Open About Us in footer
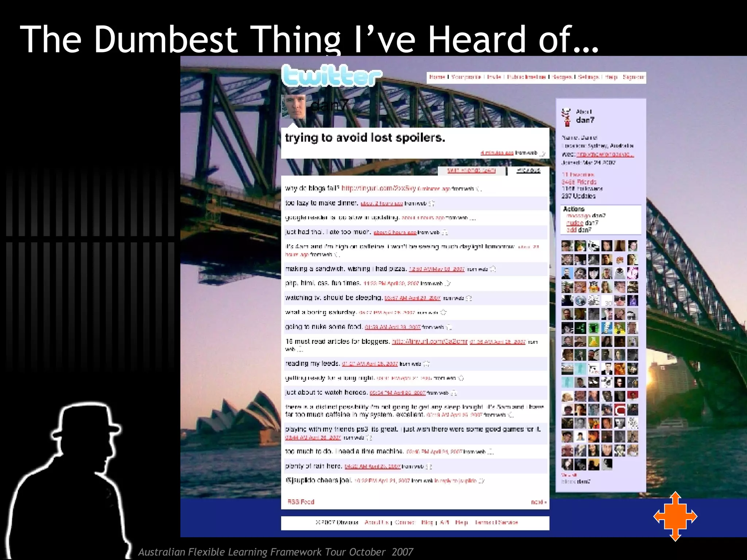747x560 pixels. pyautogui.click(x=377, y=522)
